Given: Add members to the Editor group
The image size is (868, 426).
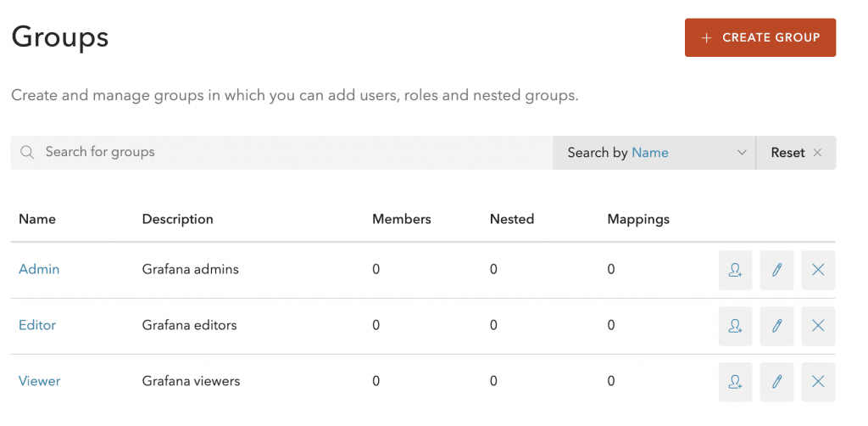Looking at the screenshot, I should 735,326.
